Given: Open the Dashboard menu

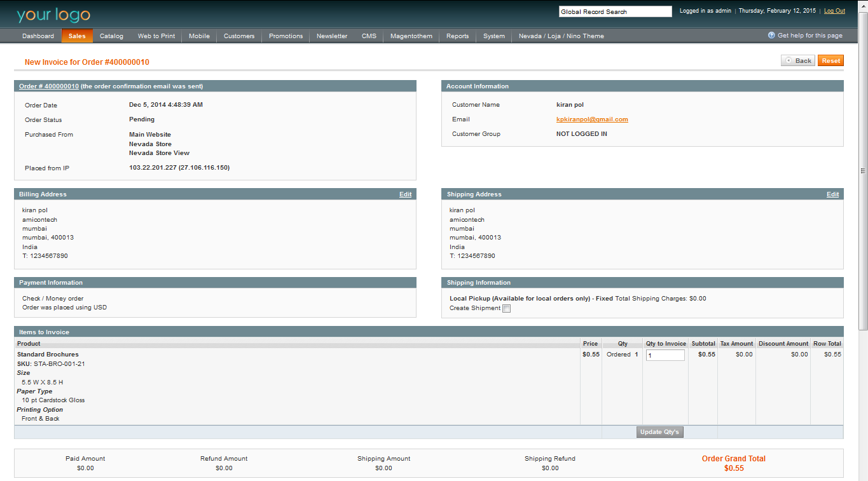Looking at the screenshot, I should pos(38,36).
